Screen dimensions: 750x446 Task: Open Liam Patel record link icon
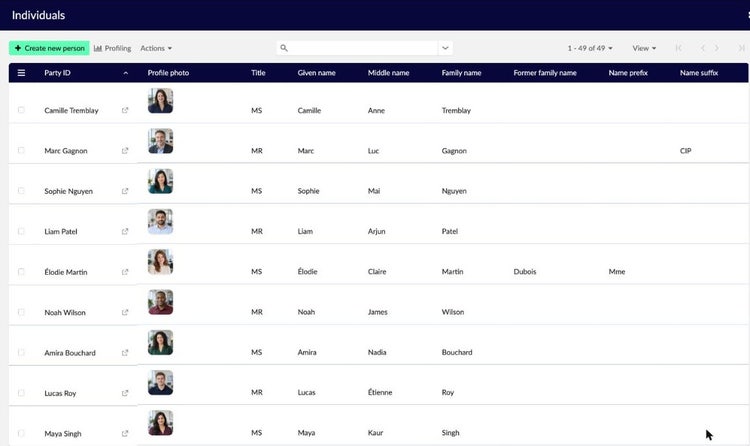[x=125, y=231]
